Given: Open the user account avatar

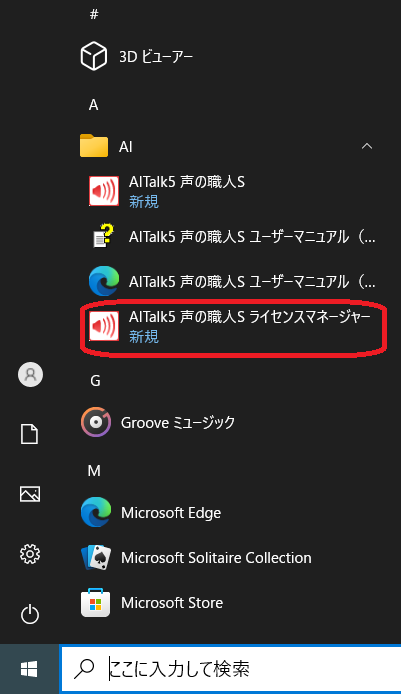Looking at the screenshot, I should point(30,374).
